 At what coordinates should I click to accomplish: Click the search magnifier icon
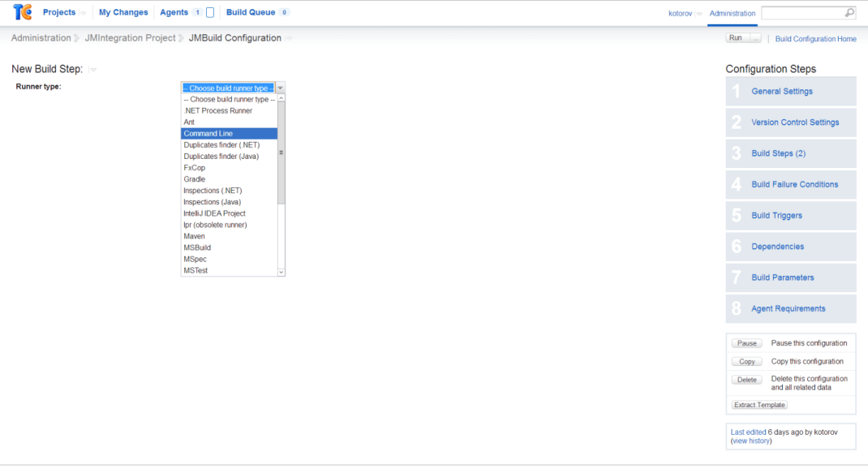pyautogui.click(x=849, y=12)
